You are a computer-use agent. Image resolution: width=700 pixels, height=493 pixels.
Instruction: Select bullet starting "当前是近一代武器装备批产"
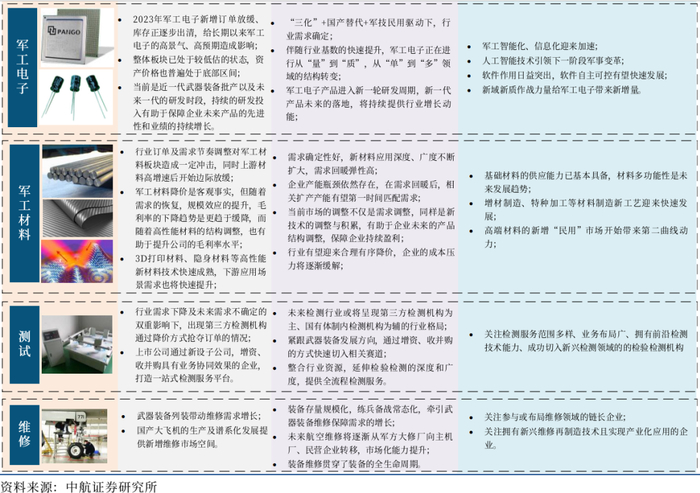coord(199,106)
